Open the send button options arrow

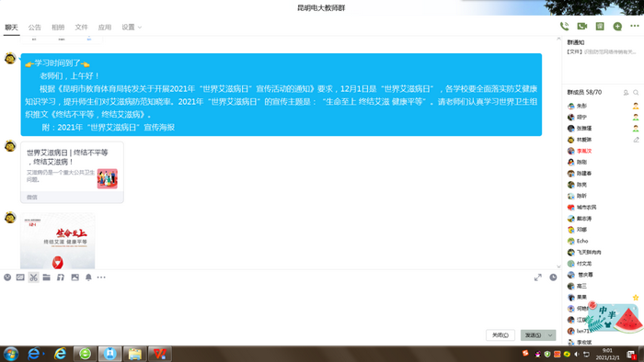550,335
